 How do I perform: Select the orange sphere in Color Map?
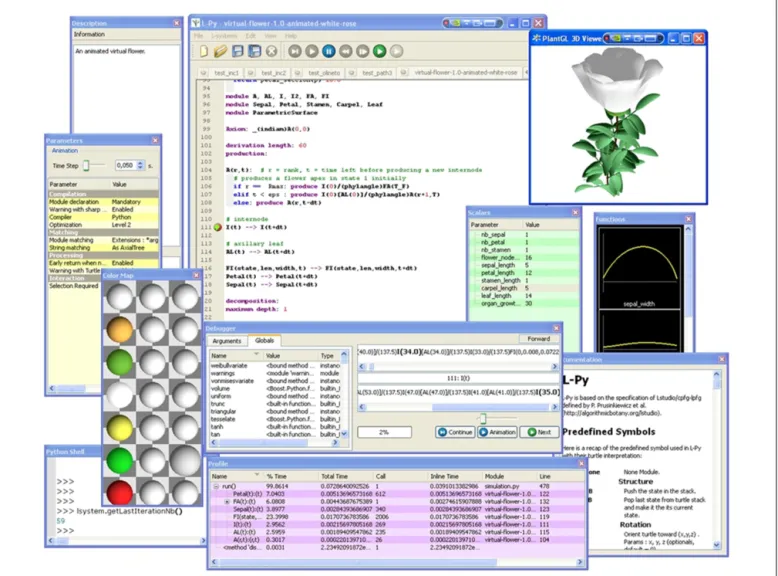[120, 330]
